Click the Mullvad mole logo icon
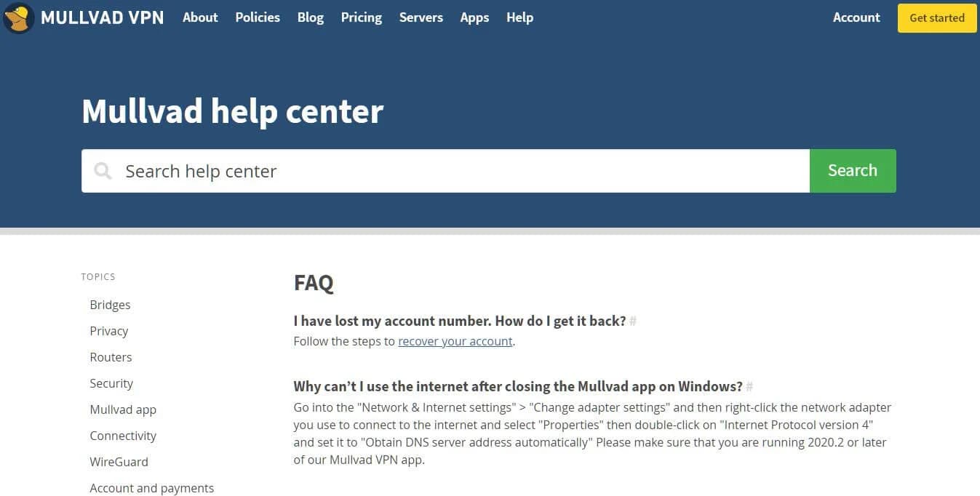 click(18, 17)
